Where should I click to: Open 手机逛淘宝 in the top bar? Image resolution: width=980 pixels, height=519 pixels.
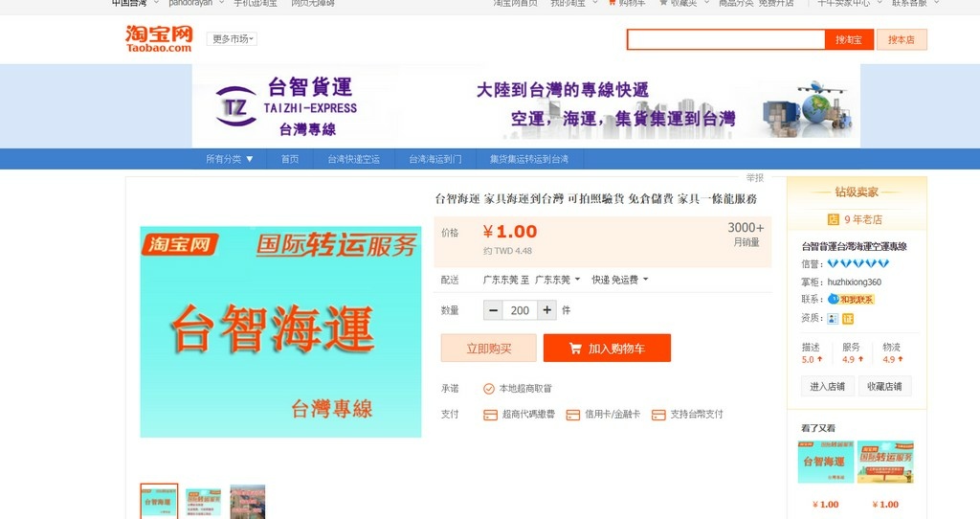tap(255, 3)
